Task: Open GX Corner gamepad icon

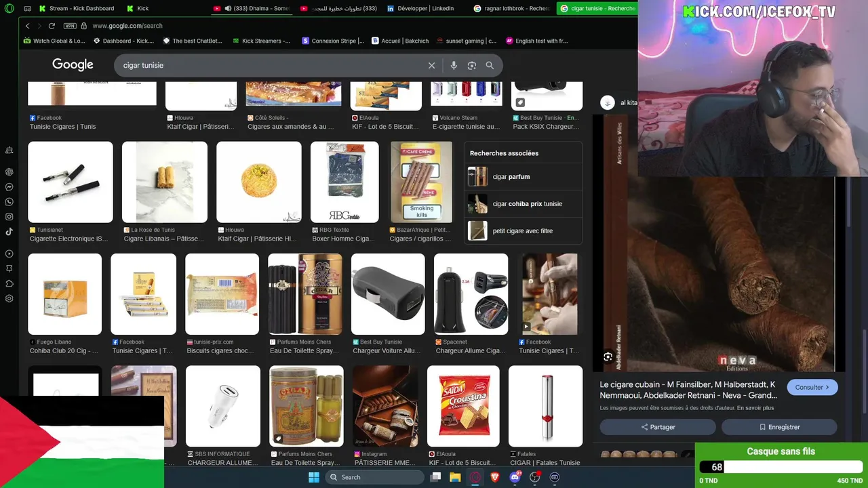Action: tap(27, 9)
